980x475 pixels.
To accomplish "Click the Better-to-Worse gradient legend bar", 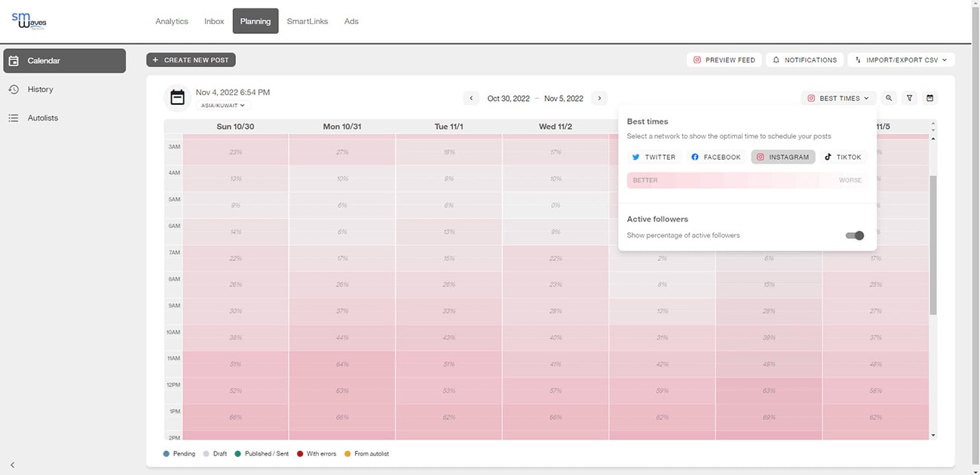I will pyautogui.click(x=747, y=180).
